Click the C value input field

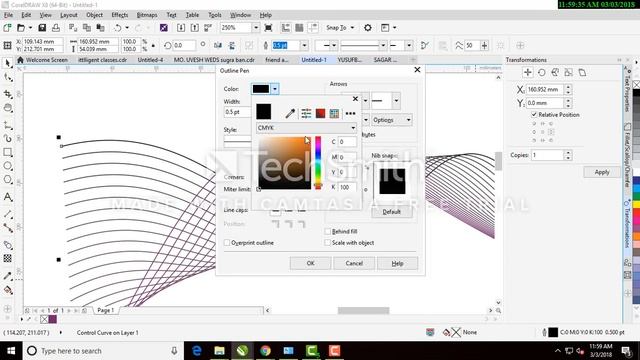pyautogui.click(x=347, y=142)
